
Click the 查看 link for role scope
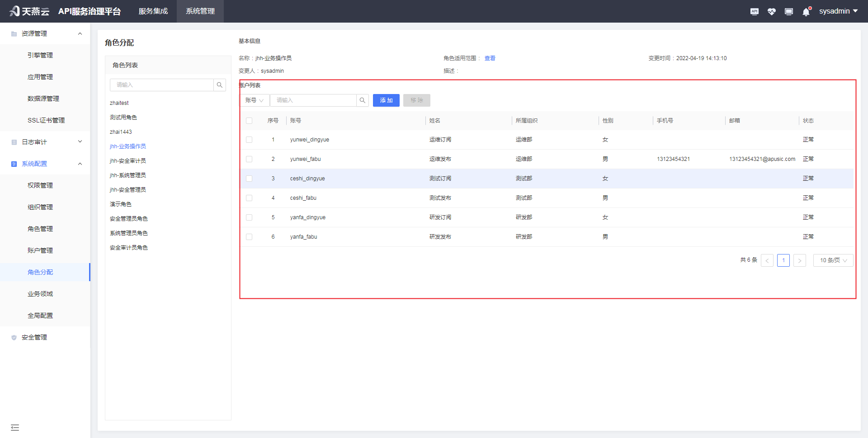pyautogui.click(x=490, y=58)
